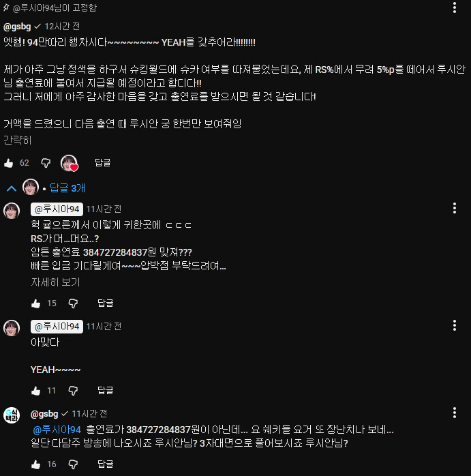Image resolution: width=471 pixels, height=476 pixels.
Task: Dislike the reply containing 'RS가 머...머요..?'
Action: (x=73, y=303)
